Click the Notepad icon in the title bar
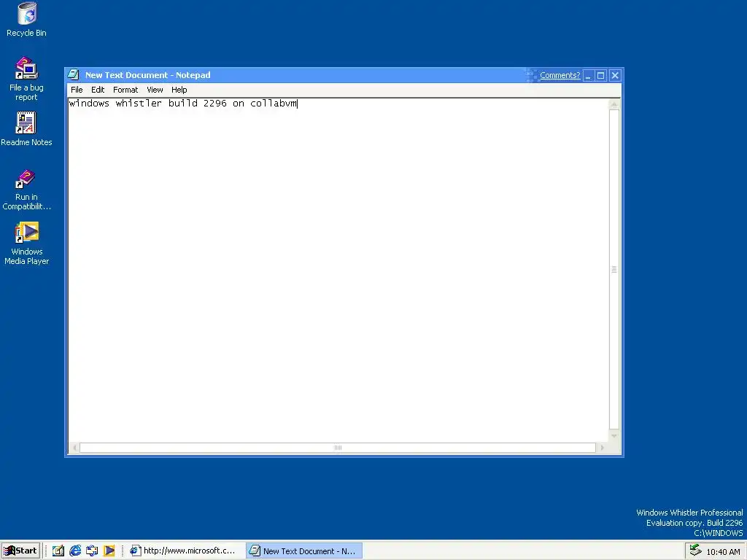The height and width of the screenshot is (560, 747). tap(74, 75)
